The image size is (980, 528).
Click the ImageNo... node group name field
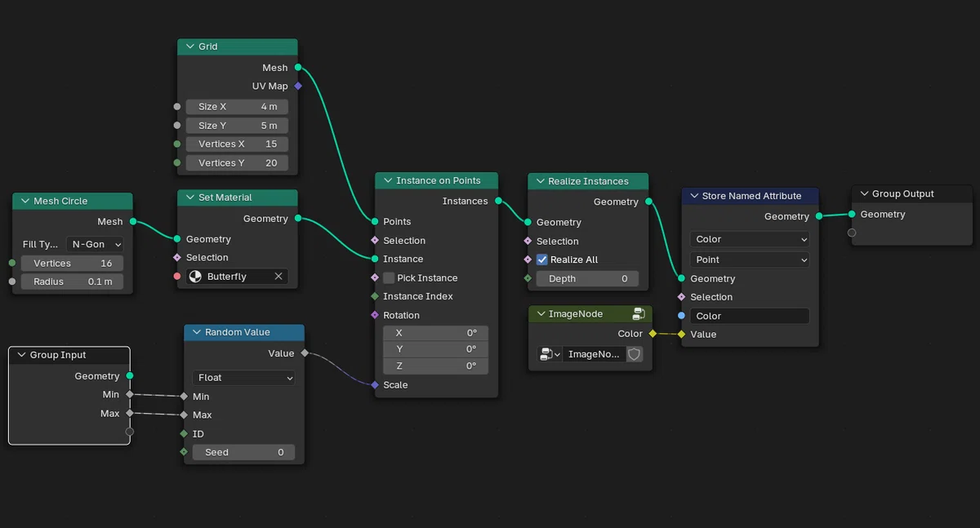594,354
